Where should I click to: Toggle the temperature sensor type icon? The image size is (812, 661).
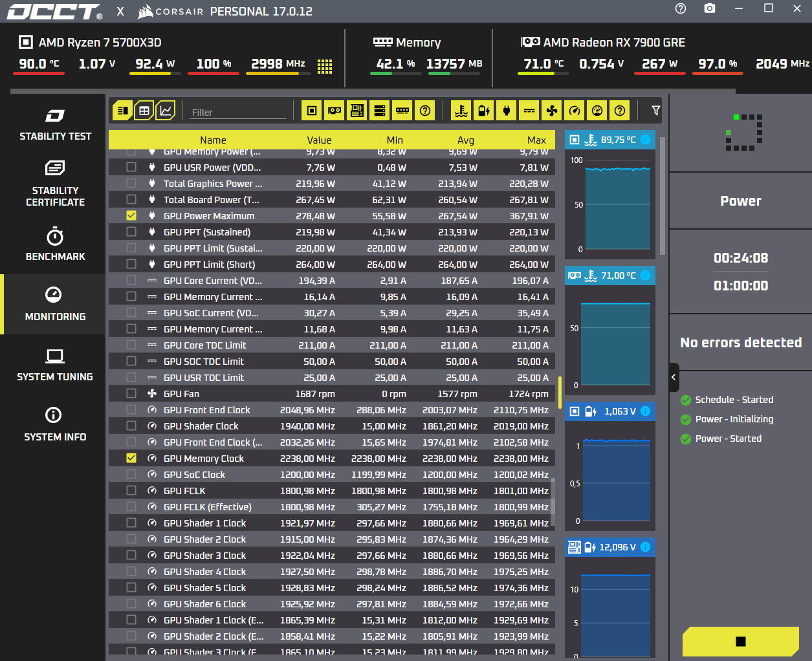point(461,111)
